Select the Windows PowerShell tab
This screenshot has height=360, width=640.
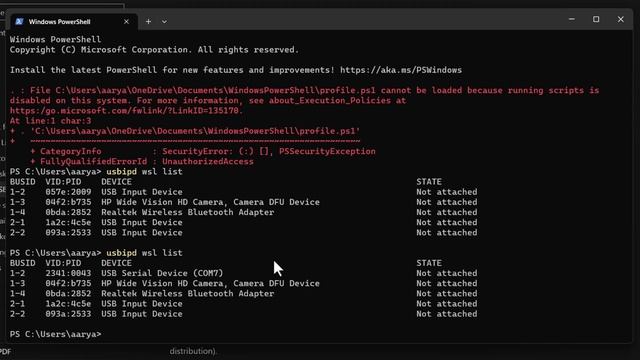click(73, 22)
